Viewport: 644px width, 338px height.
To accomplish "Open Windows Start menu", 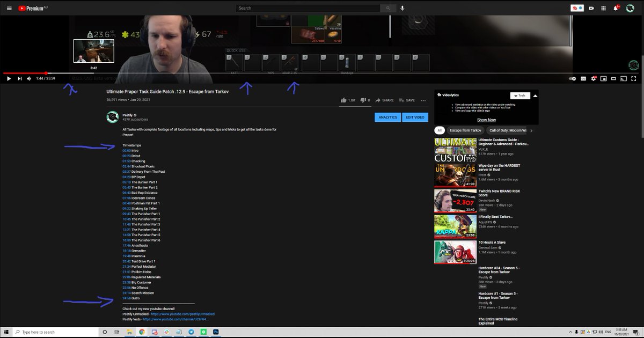I will [5, 332].
